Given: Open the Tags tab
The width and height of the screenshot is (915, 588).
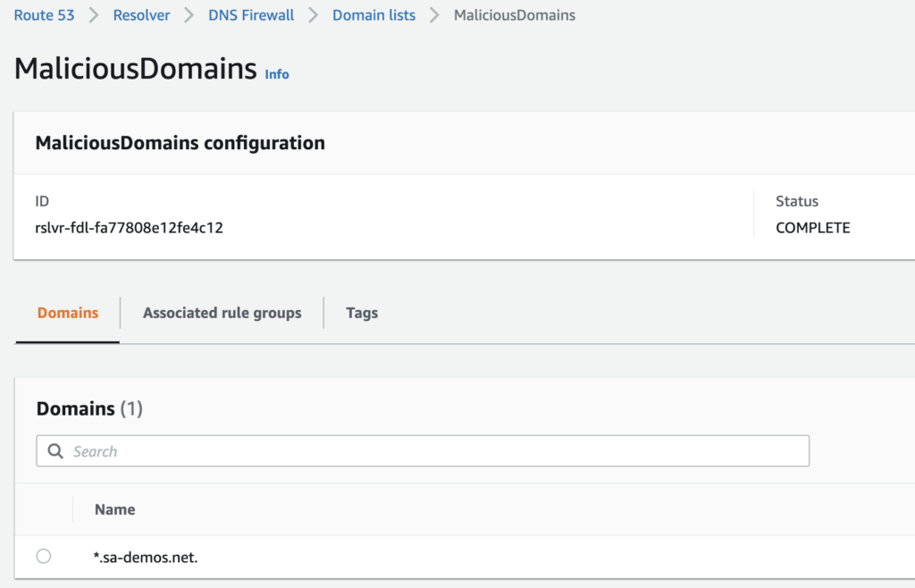Looking at the screenshot, I should 362,313.
